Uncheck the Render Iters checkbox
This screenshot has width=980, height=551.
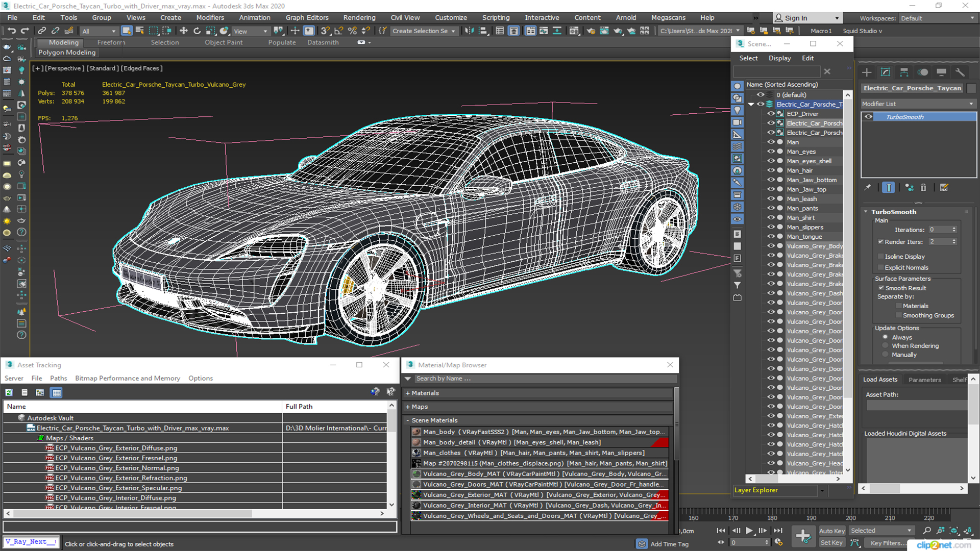pyautogui.click(x=880, y=242)
